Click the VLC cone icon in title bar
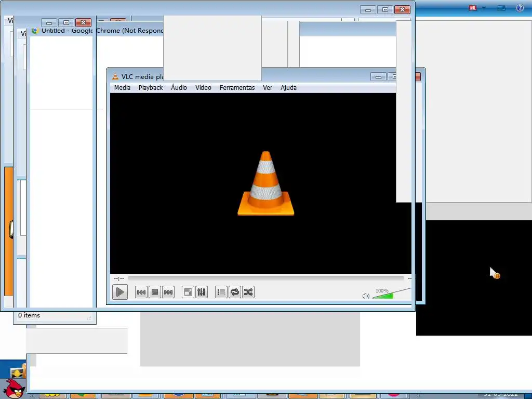The image size is (532, 399). pos(115,77)
